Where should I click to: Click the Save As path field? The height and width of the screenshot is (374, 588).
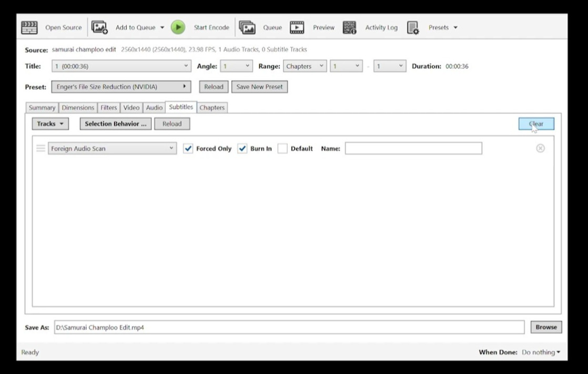[x=289, y=327]
